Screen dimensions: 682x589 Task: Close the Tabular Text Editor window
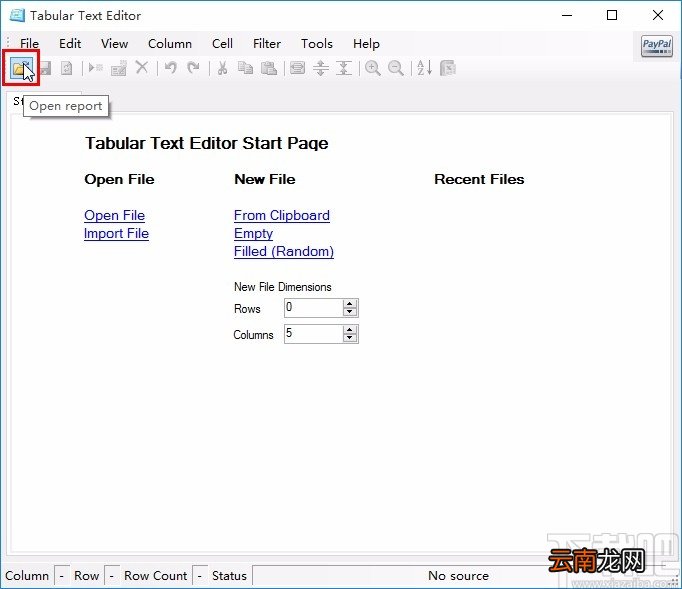(x=658, y=15)
